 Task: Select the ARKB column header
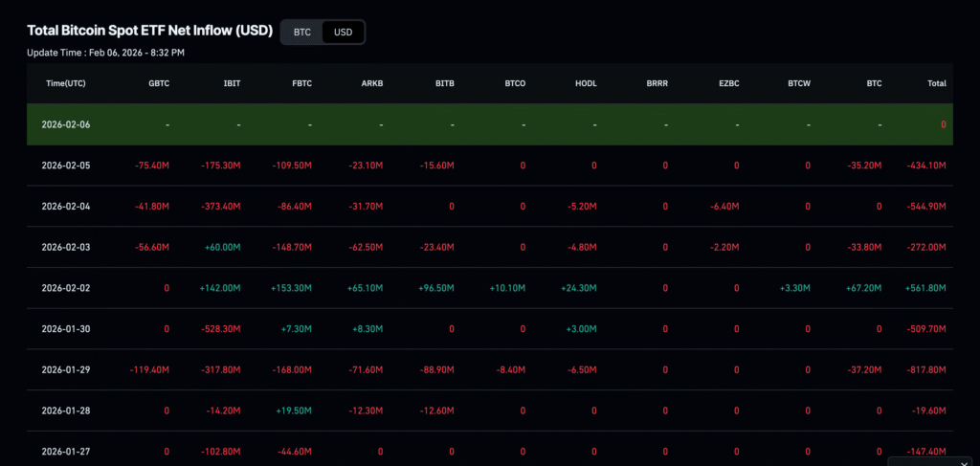(371, 83)
